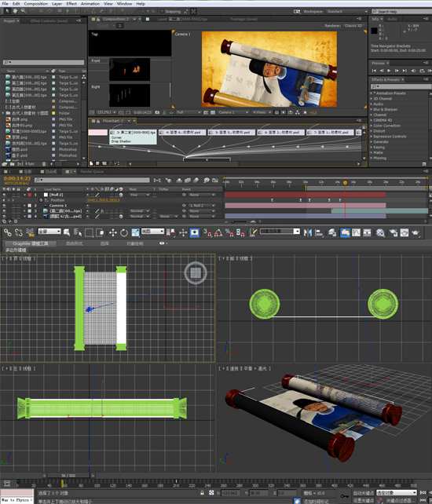Image resolution: width=432 pixels, height=504 pixels.
Task: Select the Move tool in 3ds Max toolbar
Action: pos(113,232)
